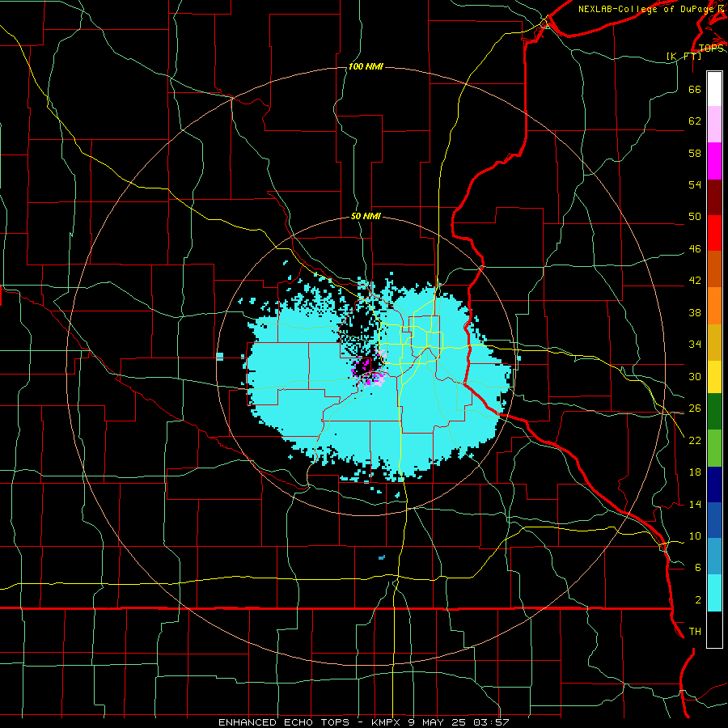Click the medium blue 10 kft legend swatch
This screenshot has height=728, width=728.
click(x=714, y=520)
